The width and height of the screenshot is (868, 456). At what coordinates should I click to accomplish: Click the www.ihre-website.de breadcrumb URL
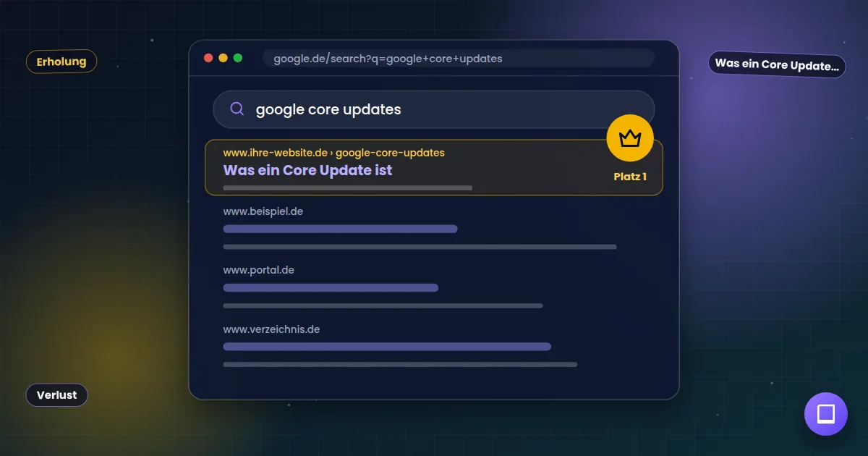pos(333,153)
